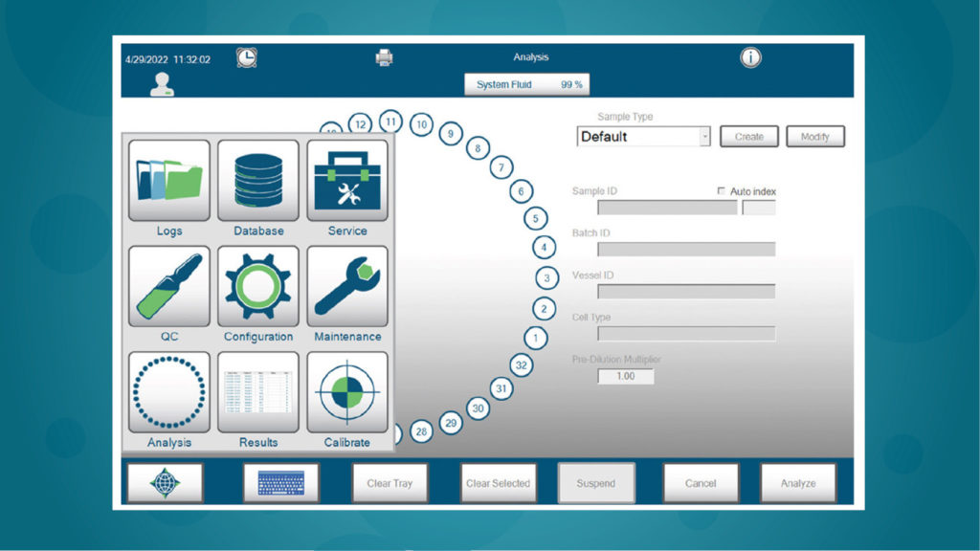Select tray position 2
980x551 pixels.
pyautogui.click(x=544, y=309)
